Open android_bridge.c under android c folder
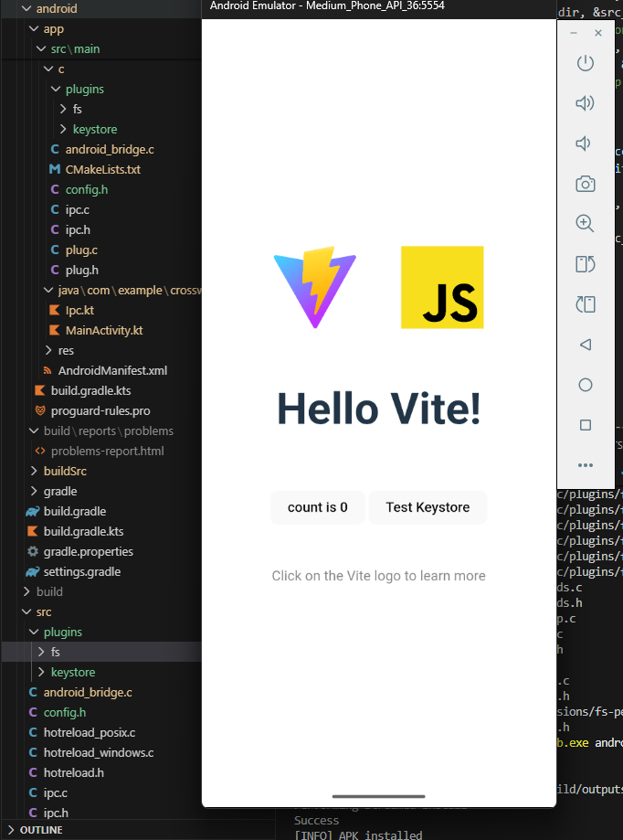 click(x=110, y=150)
